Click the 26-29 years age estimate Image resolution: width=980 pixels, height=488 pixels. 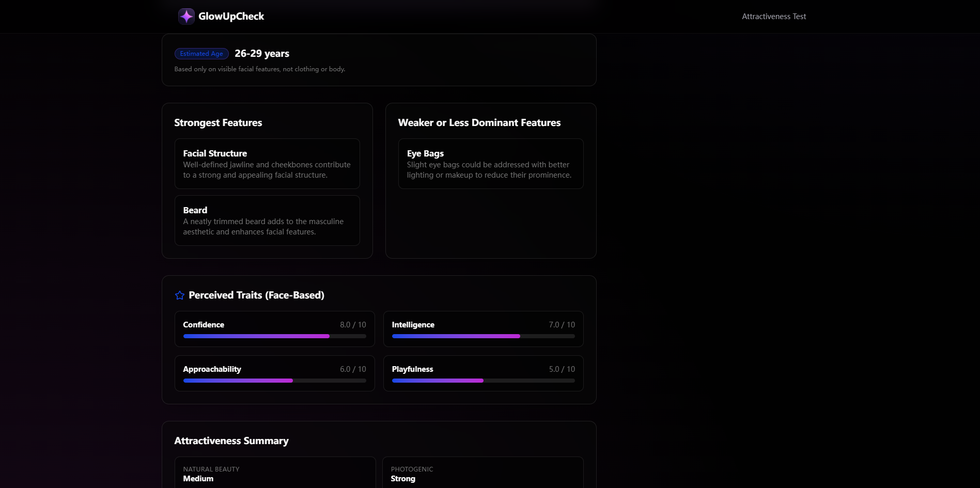click(x=262, y=53)
